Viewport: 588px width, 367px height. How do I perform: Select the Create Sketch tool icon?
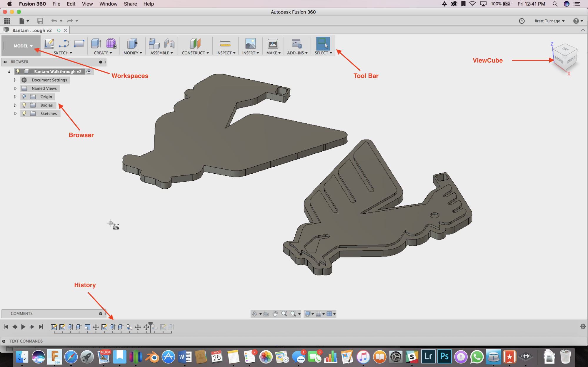pyautogui.click(x=49, y=43)
